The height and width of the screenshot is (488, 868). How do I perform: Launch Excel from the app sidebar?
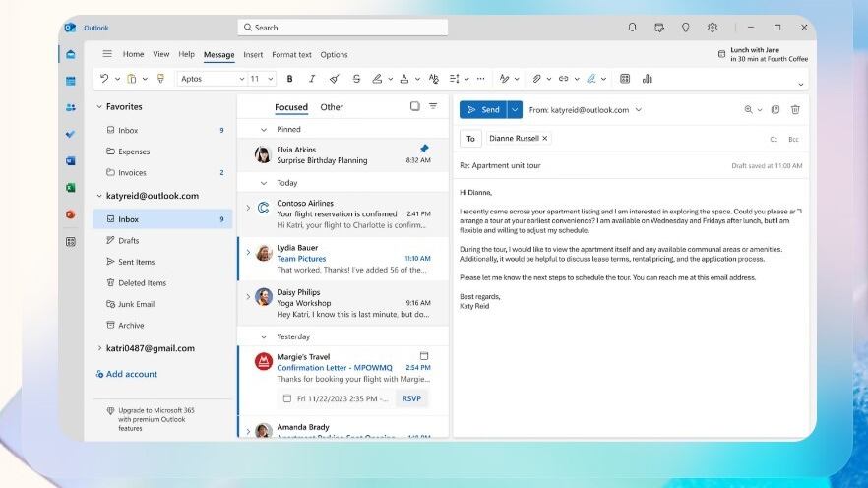coord(71,187)
